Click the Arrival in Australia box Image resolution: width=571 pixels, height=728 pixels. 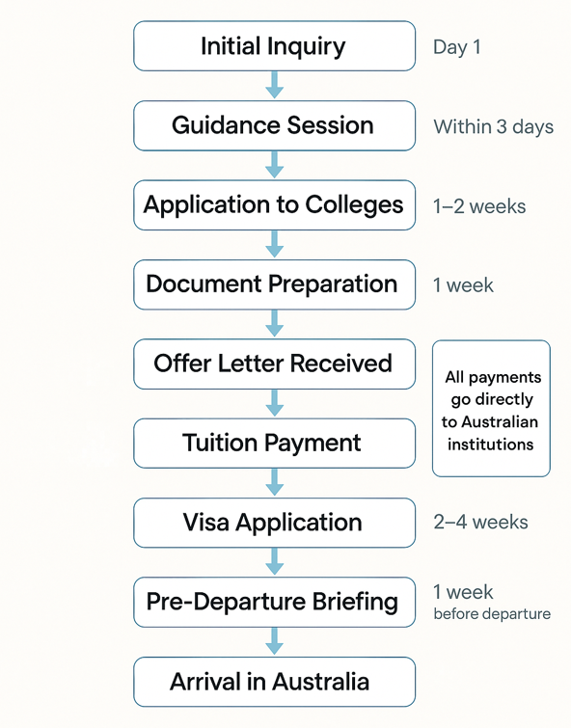(x=274, y=682)
